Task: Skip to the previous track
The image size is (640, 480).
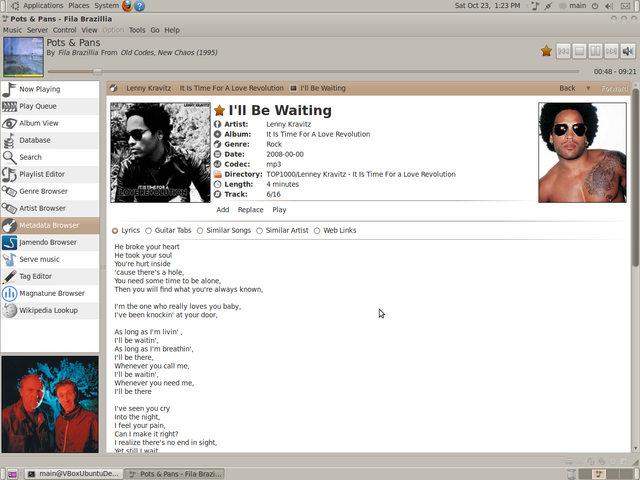Action: tap(563, 51)
